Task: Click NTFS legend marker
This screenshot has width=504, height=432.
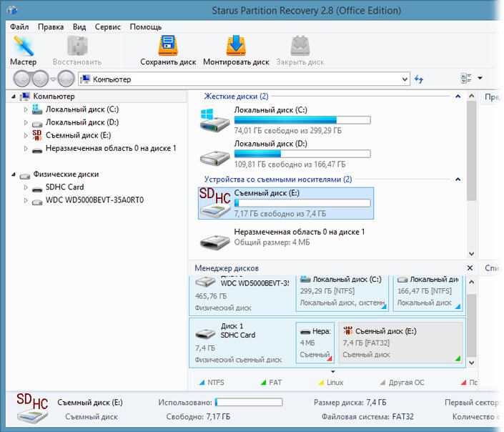Action: click(202, 383)
